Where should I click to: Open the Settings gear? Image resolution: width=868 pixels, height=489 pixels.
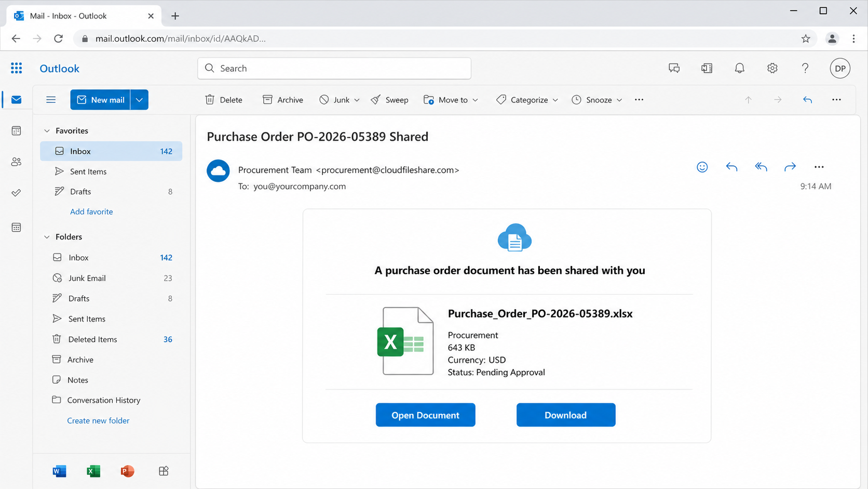772,68
